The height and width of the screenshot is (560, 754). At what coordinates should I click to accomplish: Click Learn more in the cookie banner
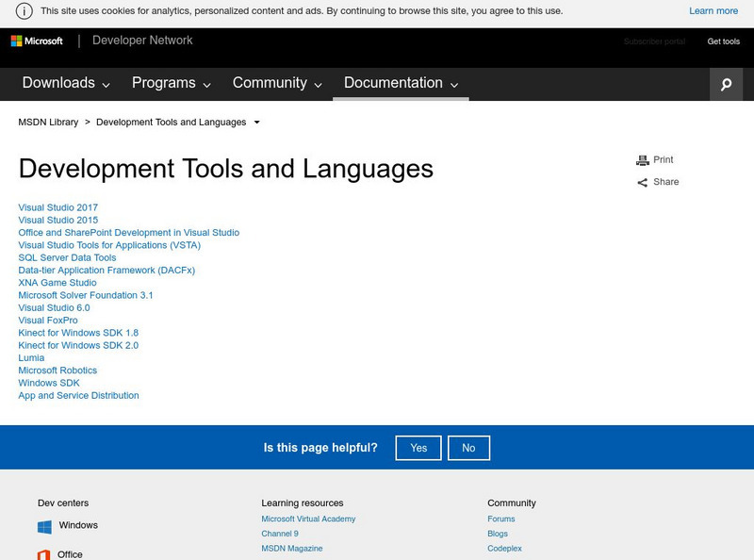pyautogui.click(x=713, y=10)
